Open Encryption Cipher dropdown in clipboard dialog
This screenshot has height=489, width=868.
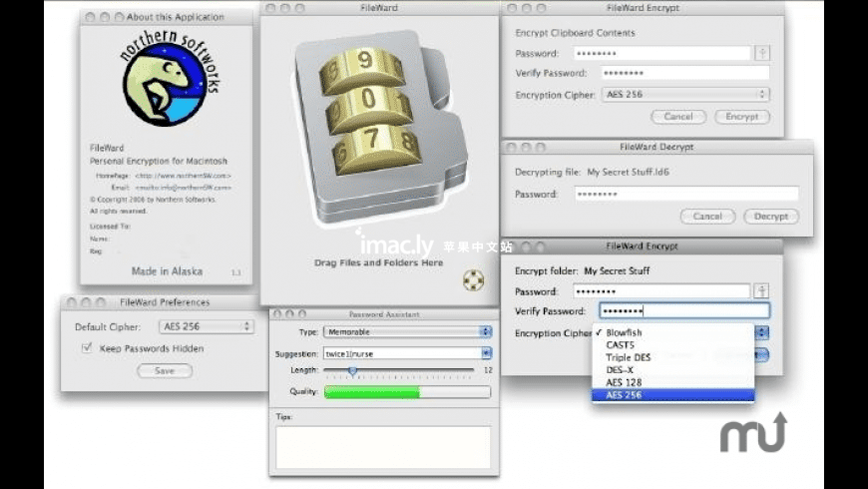pyautogui.click(x=685, y=95)
